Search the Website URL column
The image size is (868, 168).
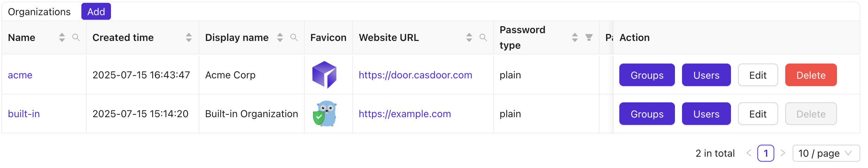(x=483, y=37)
